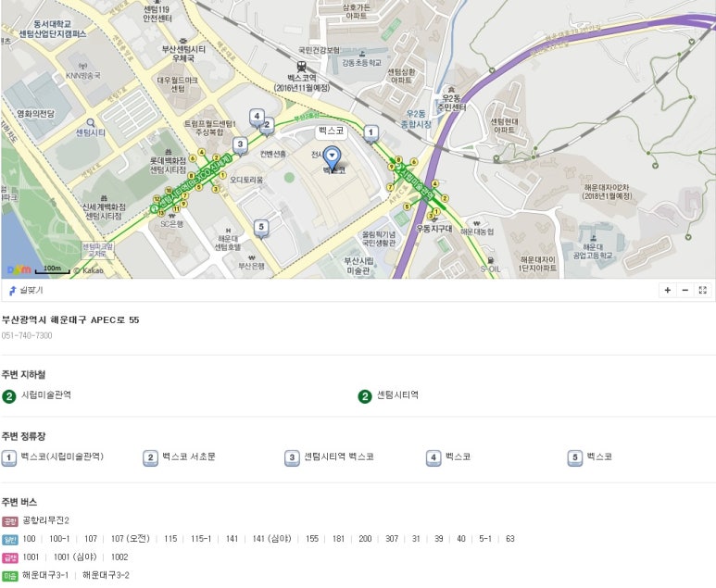The width and height of the screenshot is (716, 588).
Task: Click bus stop marker 2 on map
Action: click(x=267, y=127)
